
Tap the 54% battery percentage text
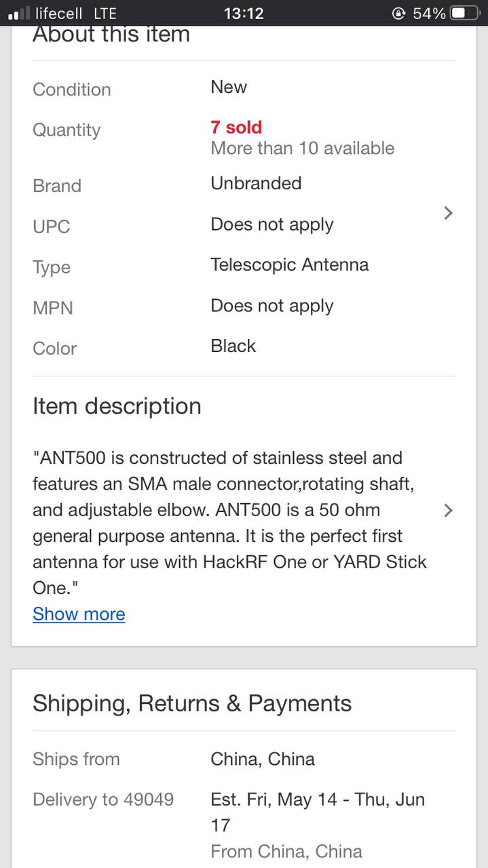[x=429, y=13]
